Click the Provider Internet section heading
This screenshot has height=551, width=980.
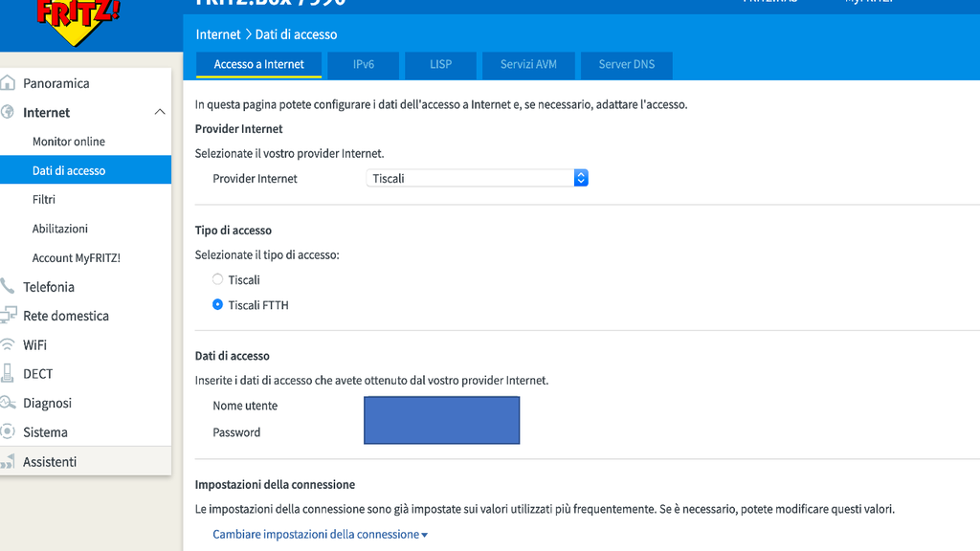[238, 129]
